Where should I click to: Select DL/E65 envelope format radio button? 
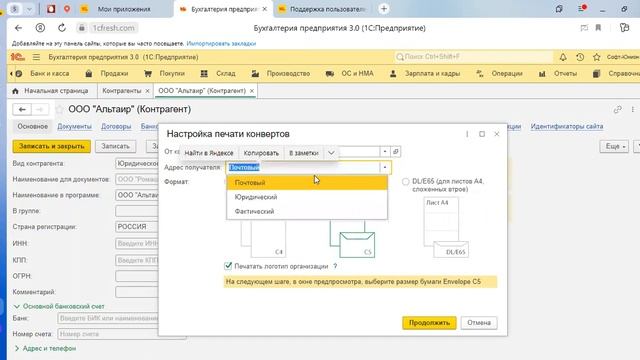[x=405, y=182]
